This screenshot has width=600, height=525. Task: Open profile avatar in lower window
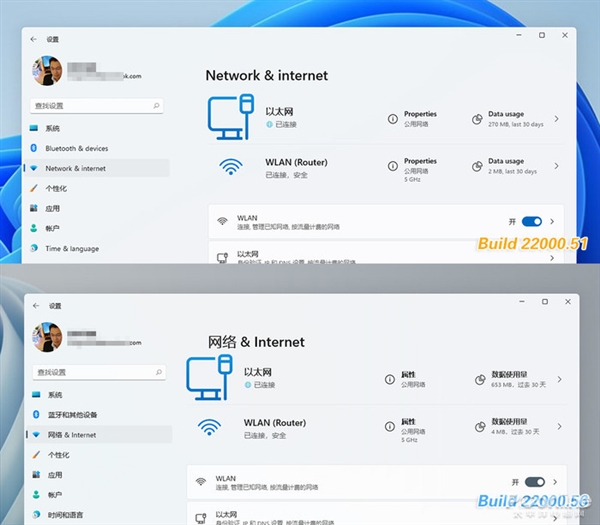(x=47, y=337)
